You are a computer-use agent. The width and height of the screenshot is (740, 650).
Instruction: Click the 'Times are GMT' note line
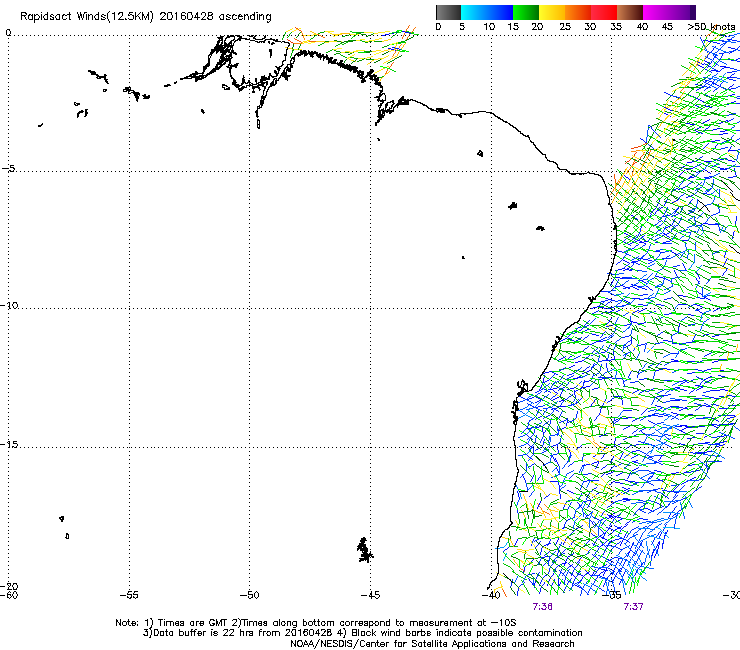pyautogui.click(x=315, y=623)
